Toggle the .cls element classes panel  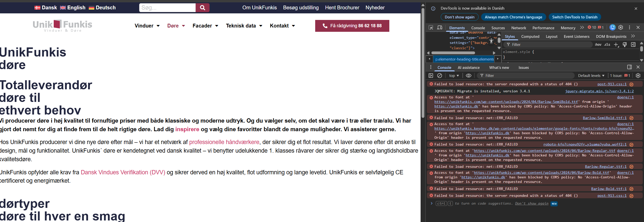(607, 45)
